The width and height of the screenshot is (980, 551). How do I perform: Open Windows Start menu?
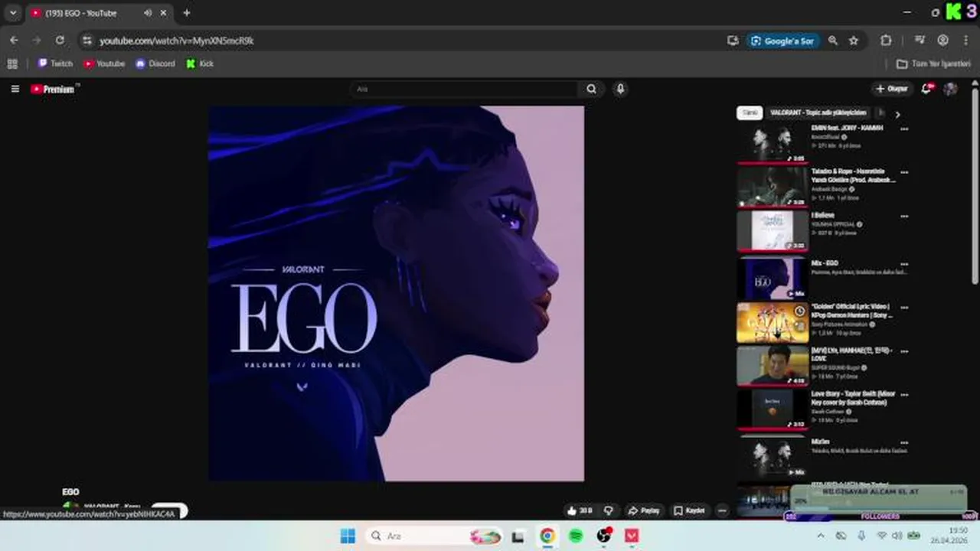348,536
